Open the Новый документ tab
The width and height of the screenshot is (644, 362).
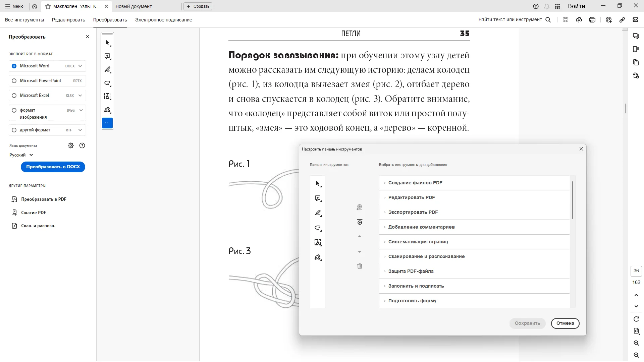133,6
